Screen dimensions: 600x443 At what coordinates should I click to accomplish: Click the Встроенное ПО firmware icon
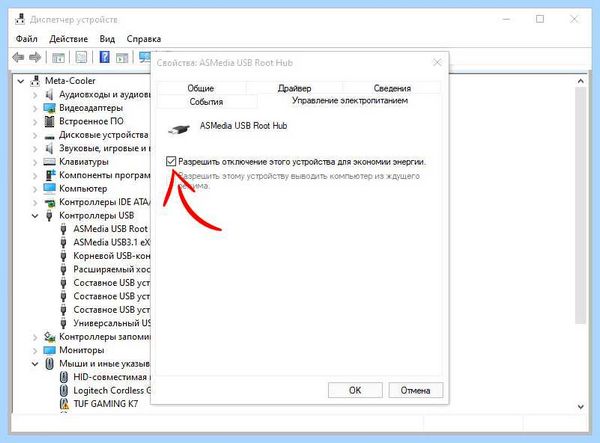[x=49, y=121]
